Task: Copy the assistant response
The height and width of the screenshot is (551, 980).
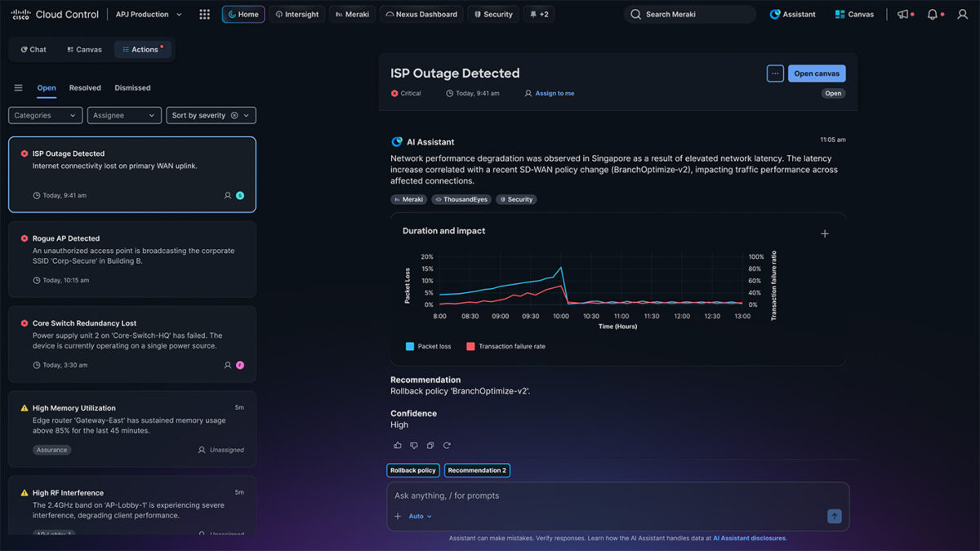Action: pos(430,446)
